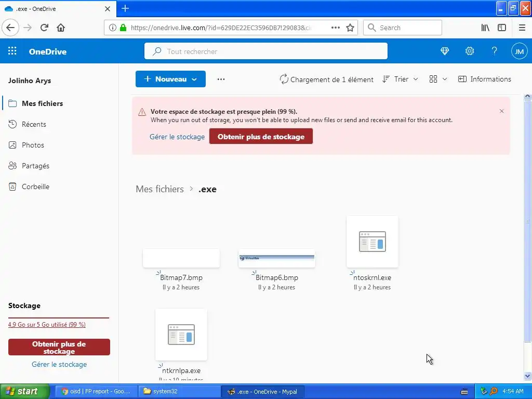Expand the Nouveau dropdown button
The height and width of the screenshot is (399, 532).
coord(170,79)
